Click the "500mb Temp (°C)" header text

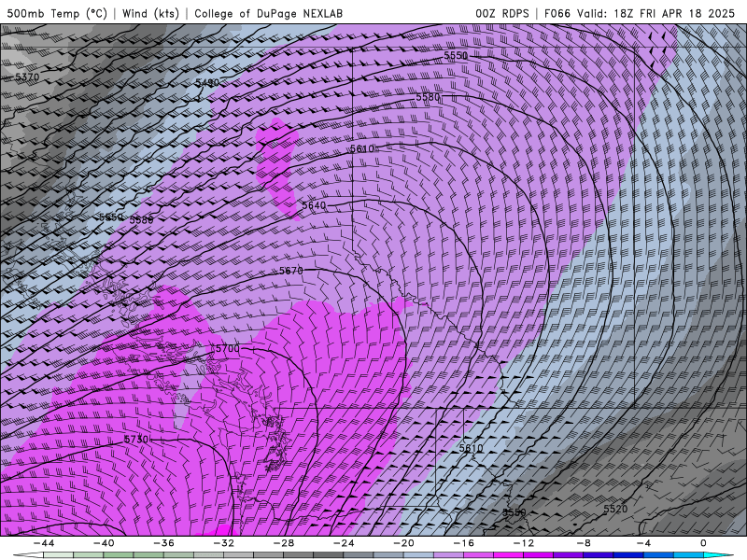pyautogui.click(x=57, y=13)
